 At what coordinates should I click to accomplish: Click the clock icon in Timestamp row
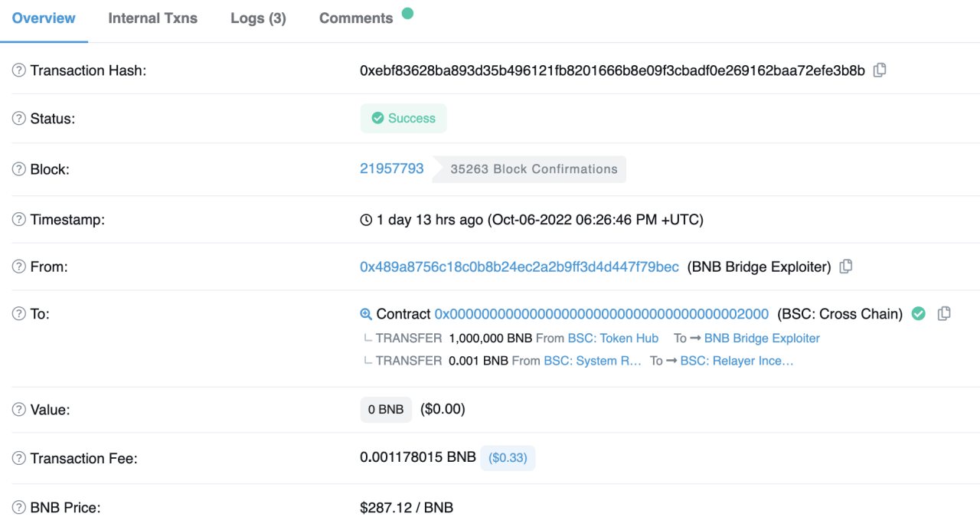[x=366, y=220]
